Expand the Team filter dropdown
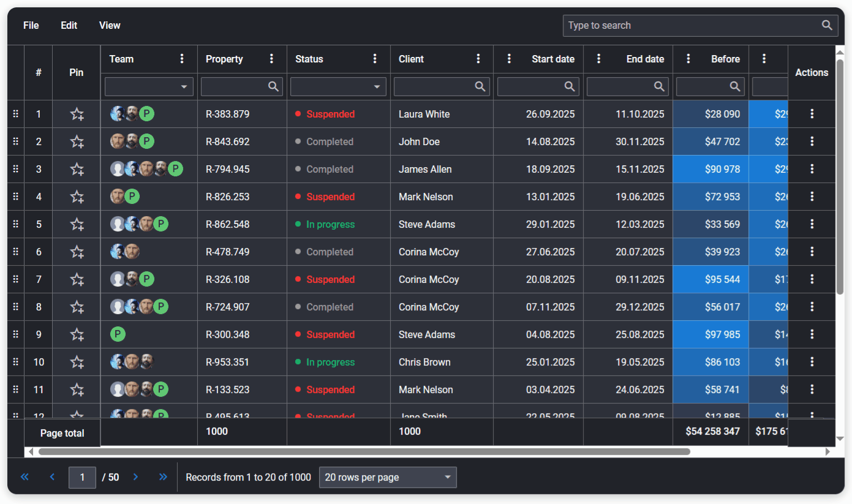 (x=184, y=87)
